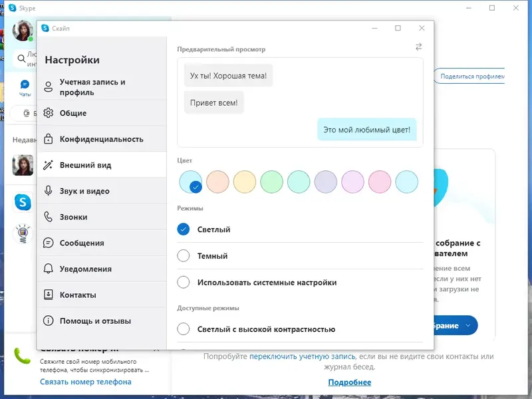Screen dimensions: 532x399
Task: Click the magic wand icon beside Внешний вид
Action: pyautogui.click(x=48, y=165)
